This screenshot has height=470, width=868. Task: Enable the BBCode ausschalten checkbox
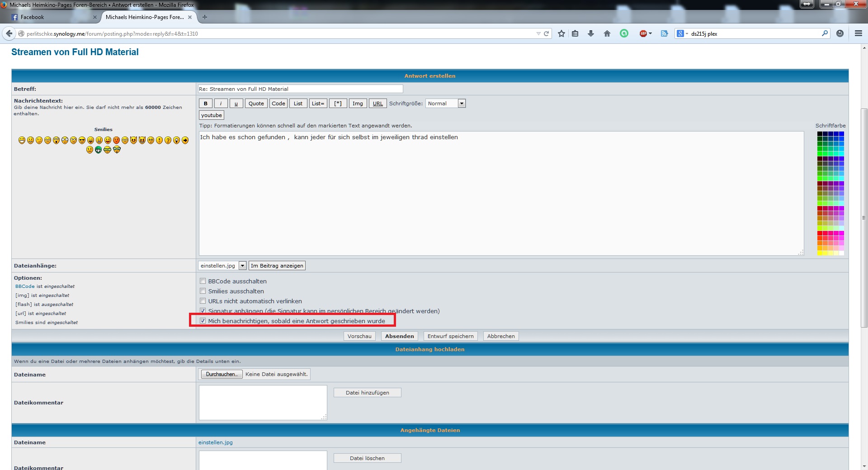203,281
